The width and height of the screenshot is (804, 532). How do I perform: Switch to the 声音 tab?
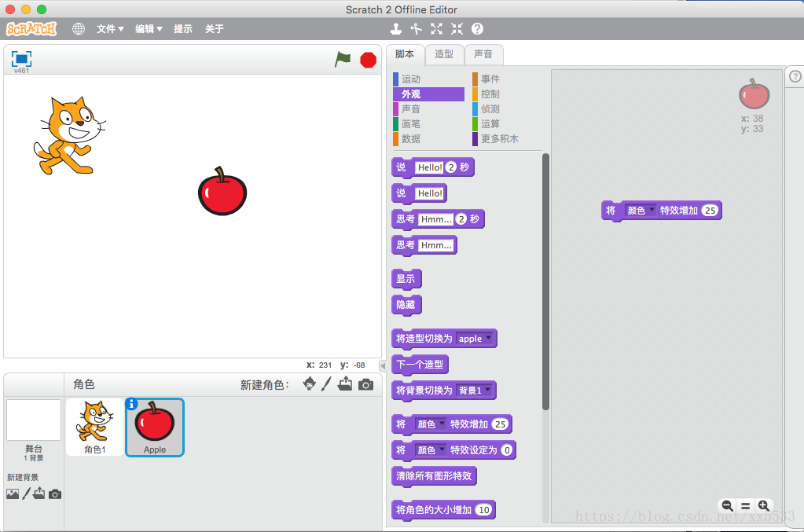483,53
